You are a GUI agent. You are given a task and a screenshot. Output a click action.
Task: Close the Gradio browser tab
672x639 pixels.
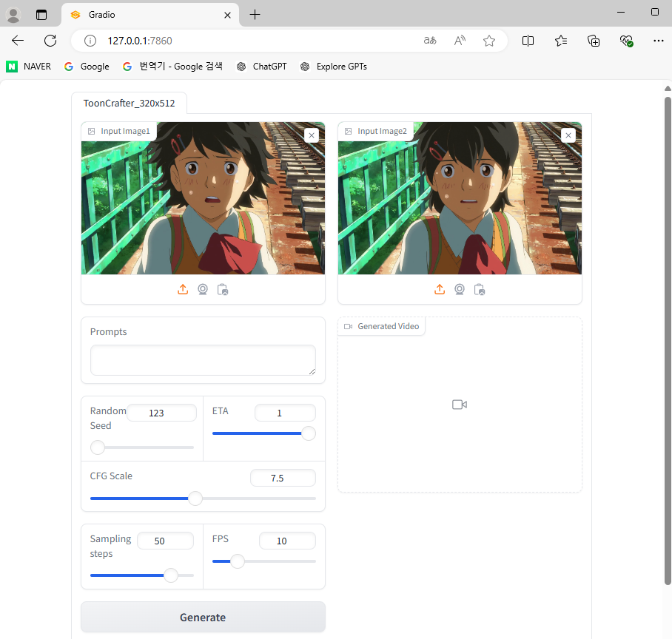coord(227,15)
